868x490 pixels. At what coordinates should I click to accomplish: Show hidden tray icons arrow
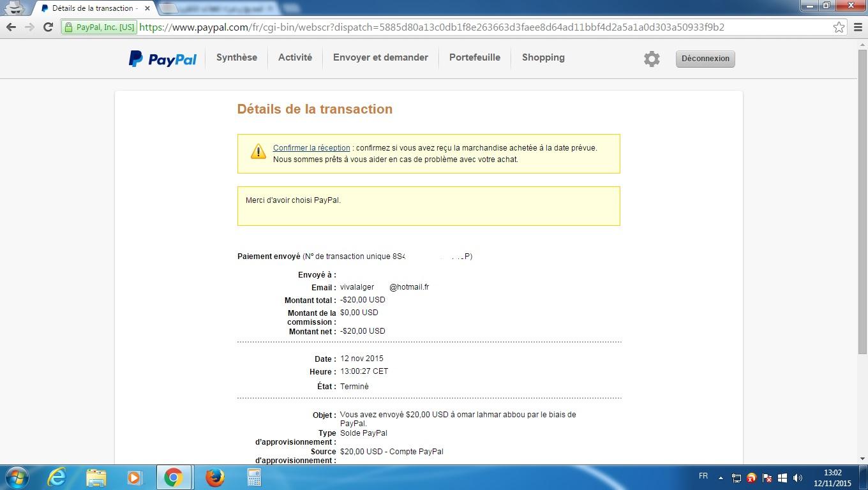[x=721, y=478]
